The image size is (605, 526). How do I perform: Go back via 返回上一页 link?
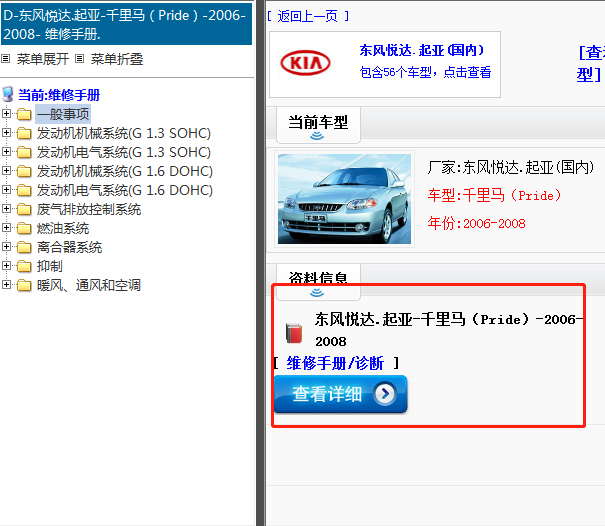click(x=308, y=16)
